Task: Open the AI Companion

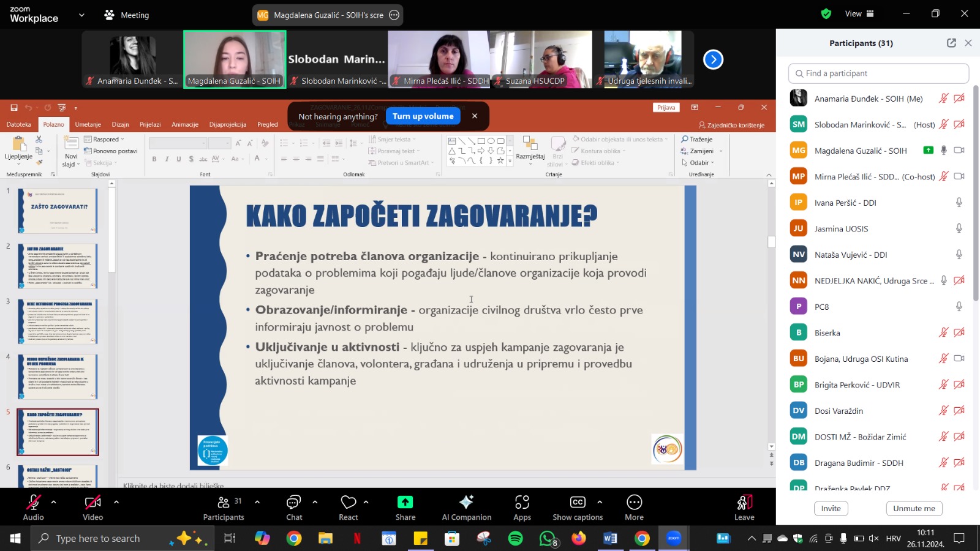Action: [467, 508]
